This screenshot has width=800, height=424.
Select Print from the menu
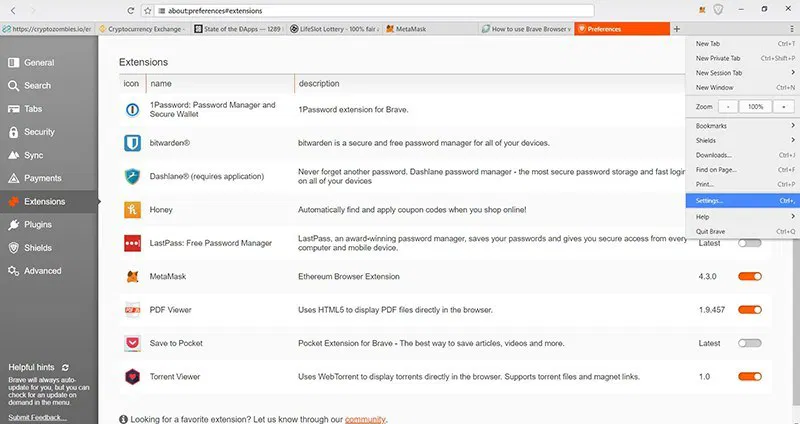(x=743, y=184)
